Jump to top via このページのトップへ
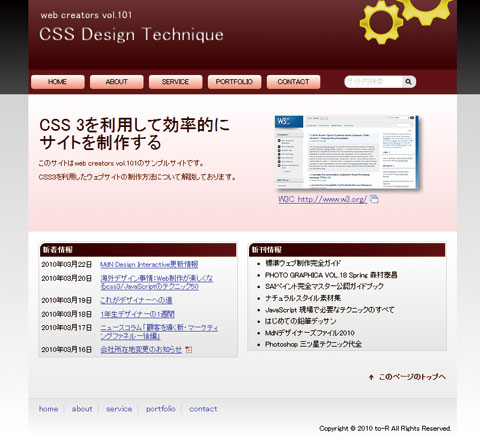This screenshot has height=443, width=480. (x=412, y=377)
